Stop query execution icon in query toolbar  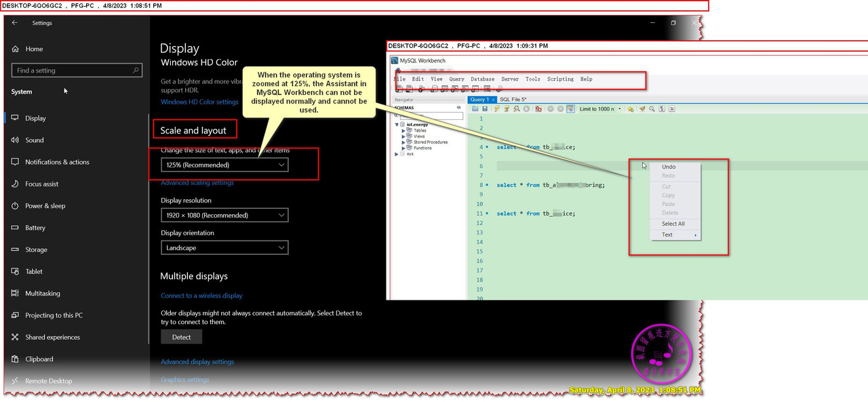(526, 108)
